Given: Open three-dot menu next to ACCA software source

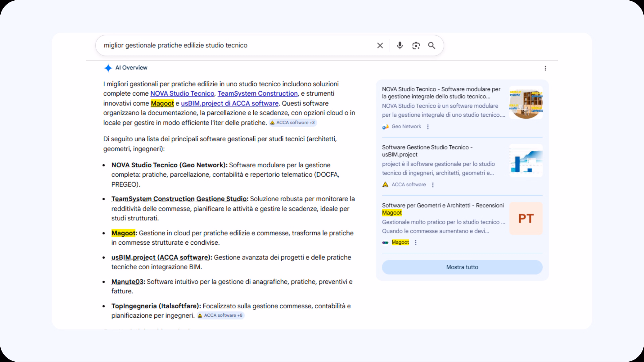Looking at the screenshot, I should pos(433,185).
